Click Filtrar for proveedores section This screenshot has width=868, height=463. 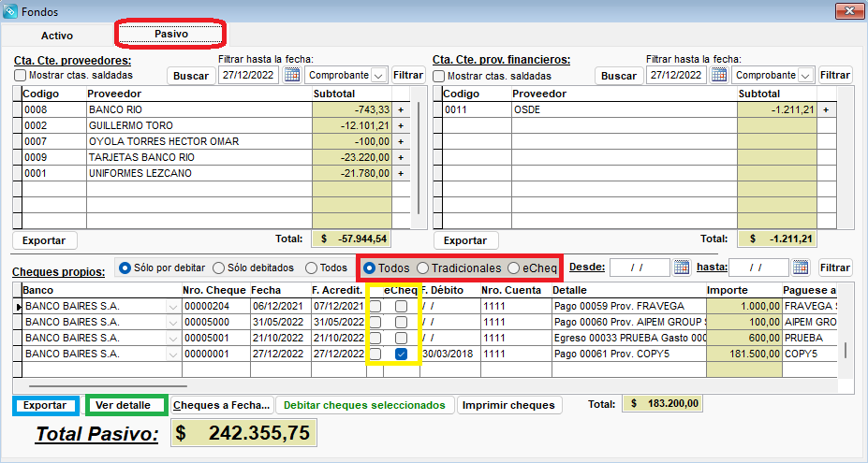pyautogui.click(x=408, y=75)
